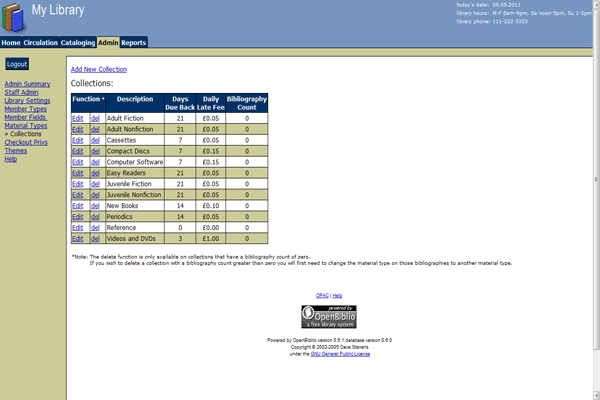Open the Themes settings link

16,151
